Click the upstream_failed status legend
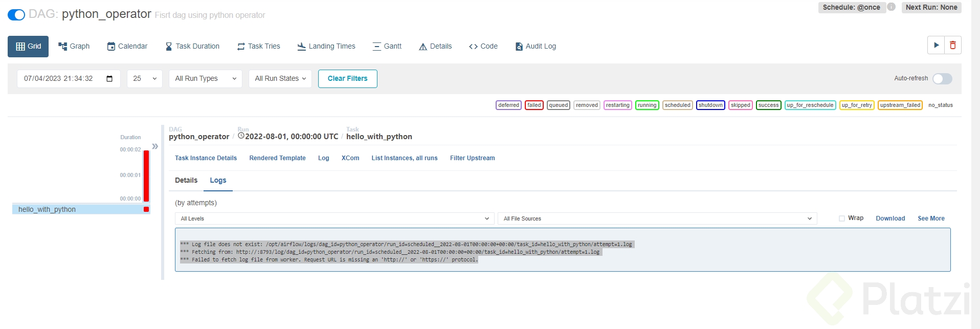Viewport: 980px width, 329px height. 900,105
